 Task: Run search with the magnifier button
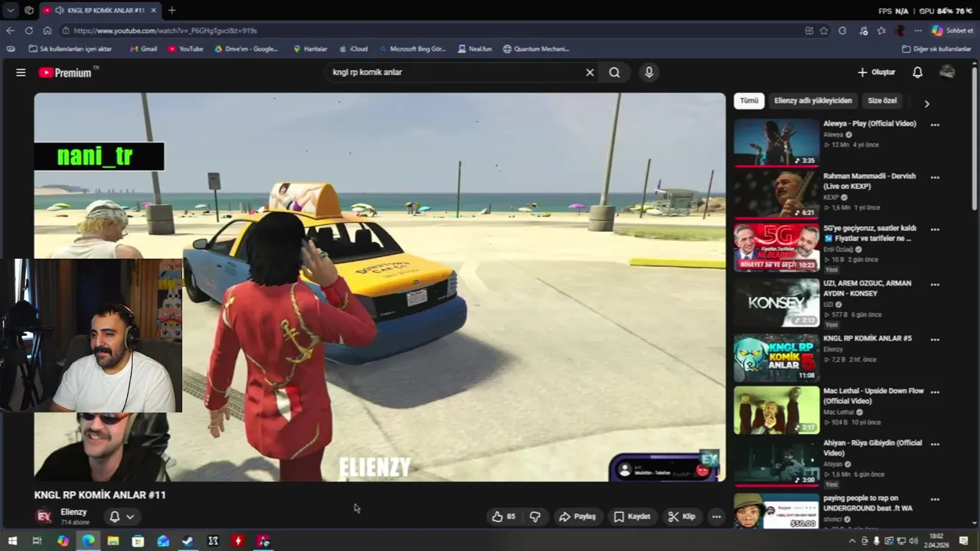[x=614, y=73]
